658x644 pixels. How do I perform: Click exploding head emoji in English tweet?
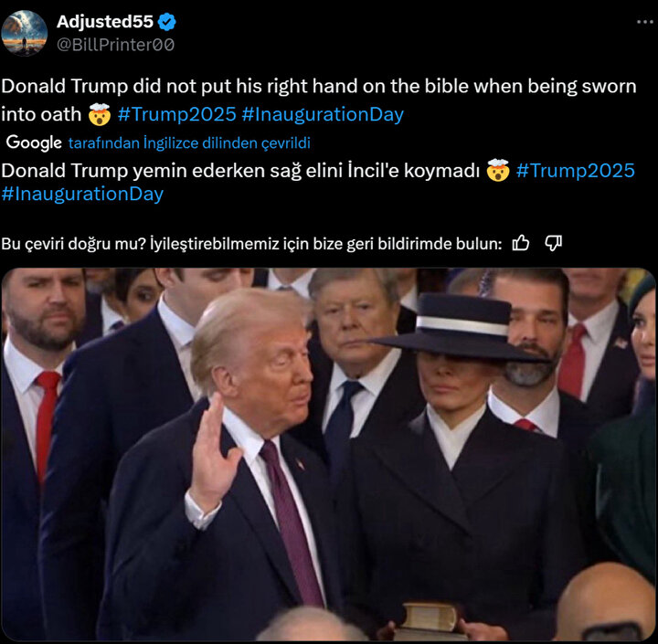pyautogui.click(x=100, y=114)
